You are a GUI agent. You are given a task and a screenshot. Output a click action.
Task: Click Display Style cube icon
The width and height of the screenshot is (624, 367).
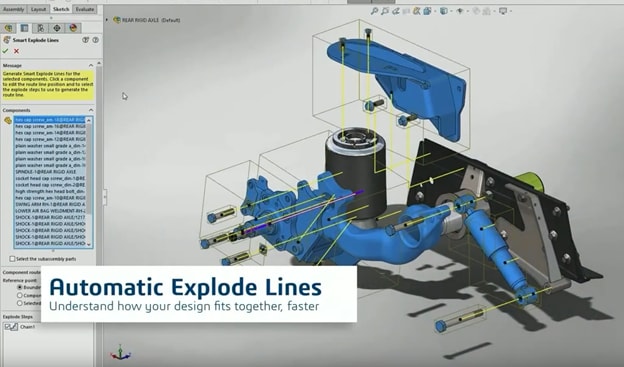pyautogui.click(x=443, y=11)
